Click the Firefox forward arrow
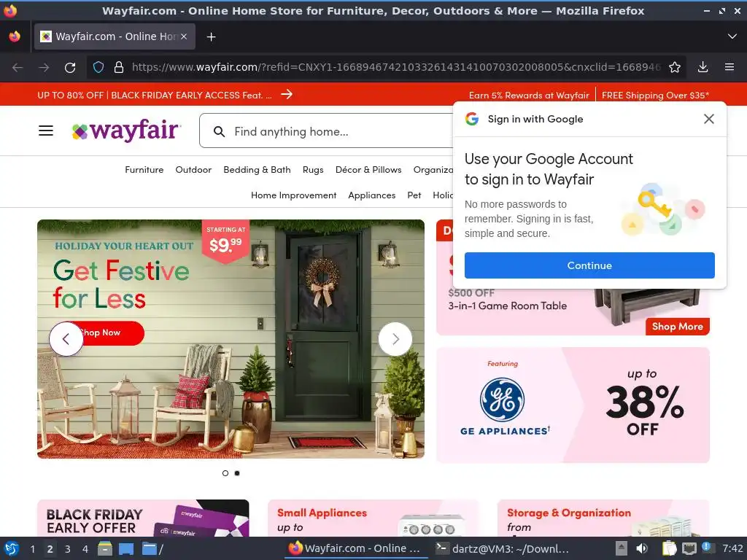 coord(44,68)
